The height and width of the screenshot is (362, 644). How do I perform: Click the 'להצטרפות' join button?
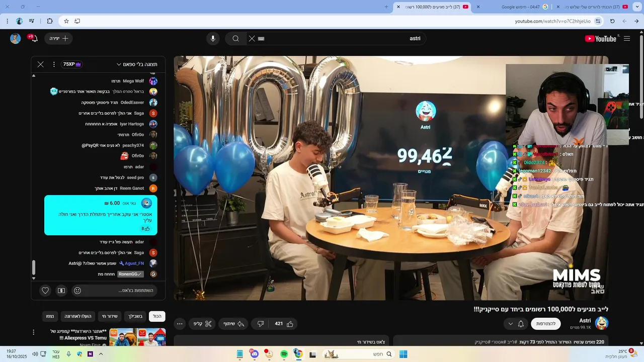tap(546, 324)
